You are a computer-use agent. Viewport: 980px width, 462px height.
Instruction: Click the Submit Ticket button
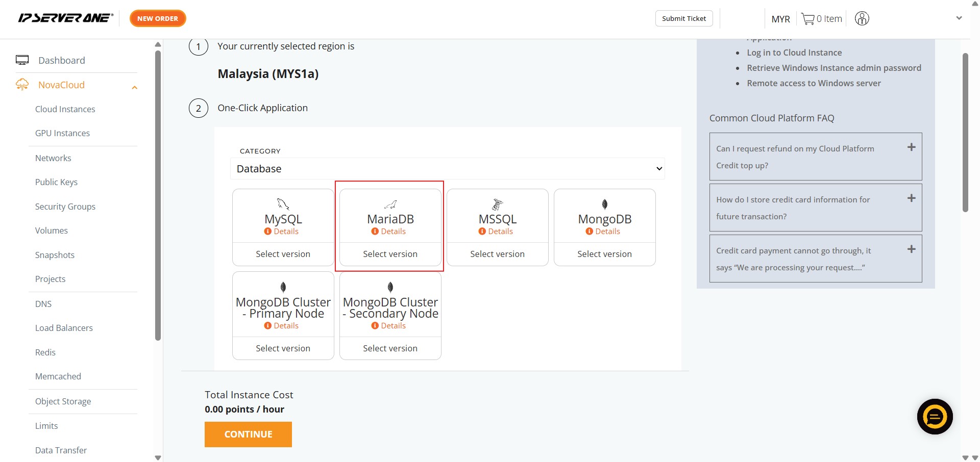pos(683,18)
